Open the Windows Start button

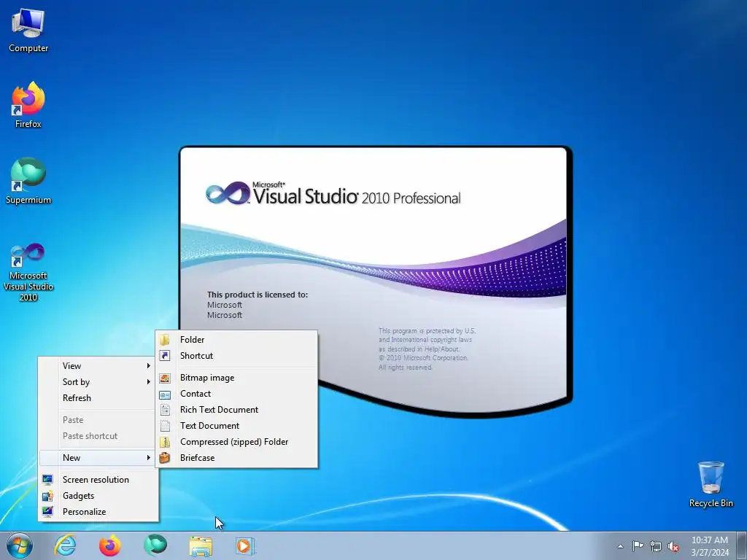[x=20, y=545]
